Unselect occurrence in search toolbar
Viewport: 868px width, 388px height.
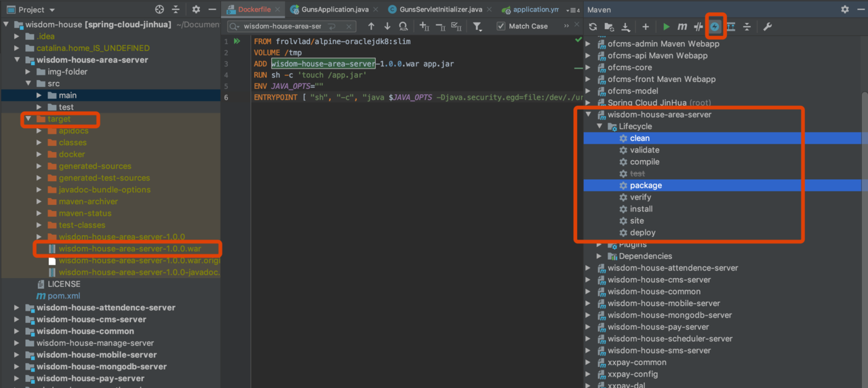tap(441, 26)
